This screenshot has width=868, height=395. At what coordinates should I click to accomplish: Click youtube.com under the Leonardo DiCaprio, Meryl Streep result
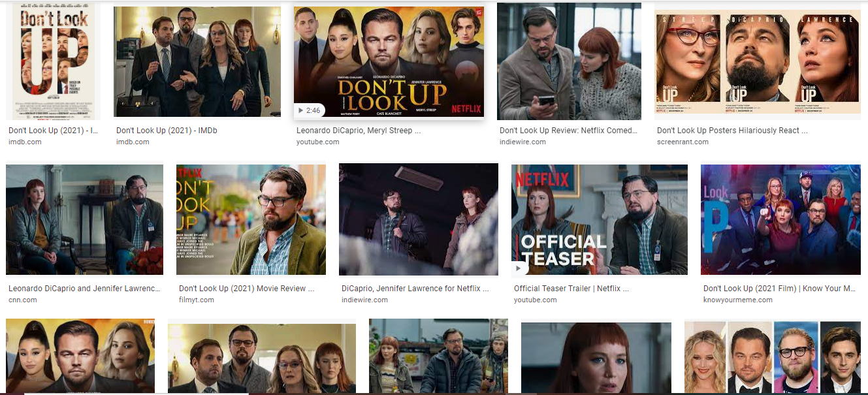(318, 142)
